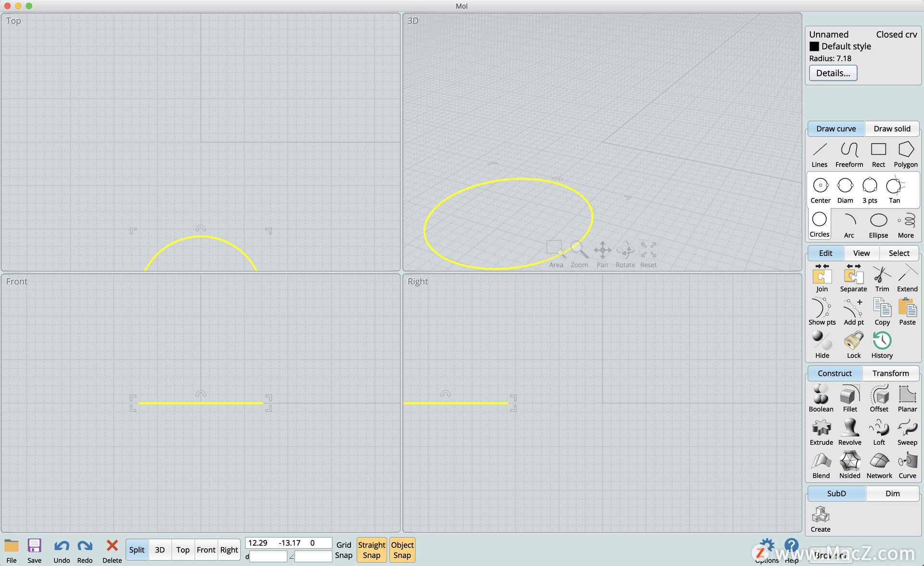The image size is (924, 566).
Task: Click the Polygon drawing tool
Action: click(x=905, y=154)
